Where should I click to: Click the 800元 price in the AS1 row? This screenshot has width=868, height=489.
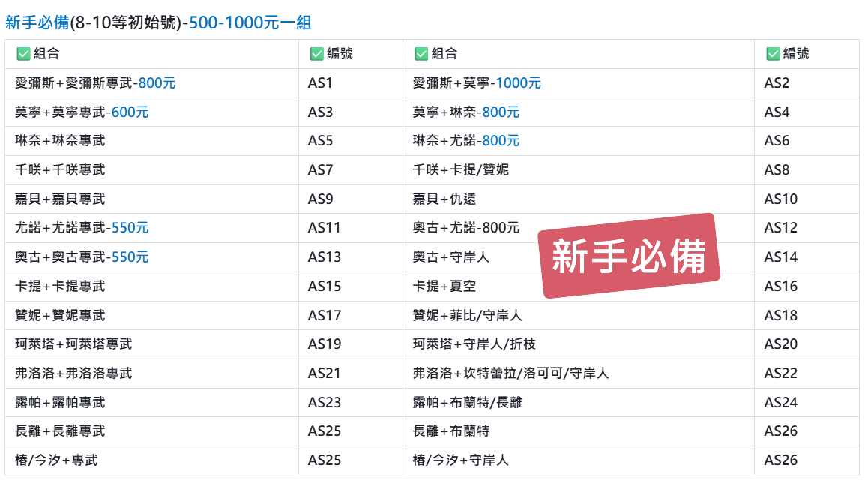point(157,83)
